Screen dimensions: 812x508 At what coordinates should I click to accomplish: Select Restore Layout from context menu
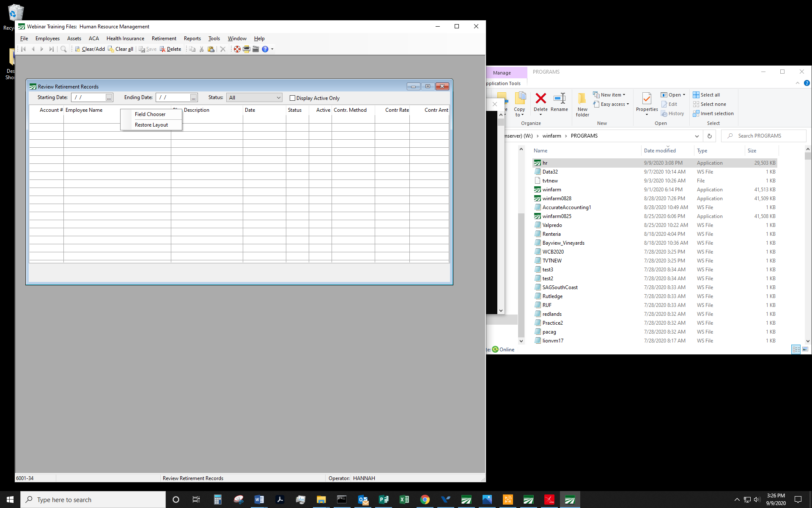[x=151, y=125]
